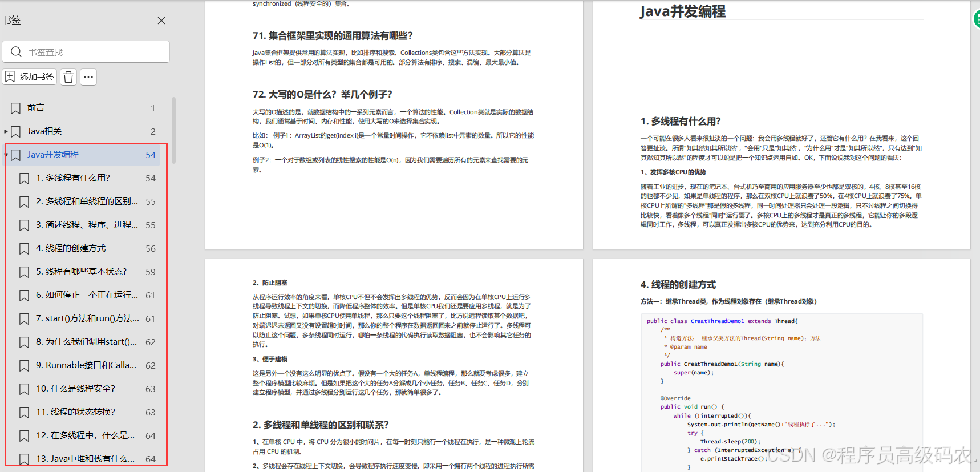This screenshot has width=980, height=472.
Task: Add a new bookmark
Action: point(30,76)
